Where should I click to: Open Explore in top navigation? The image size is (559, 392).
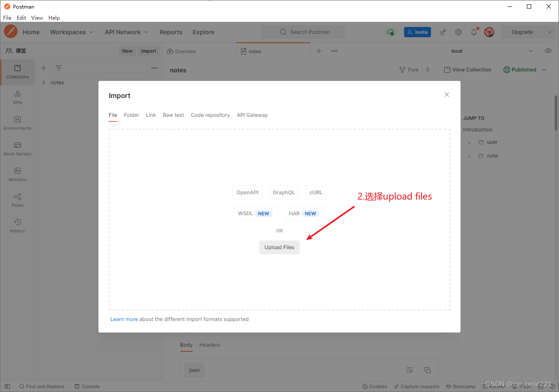[x=203, y=32]
